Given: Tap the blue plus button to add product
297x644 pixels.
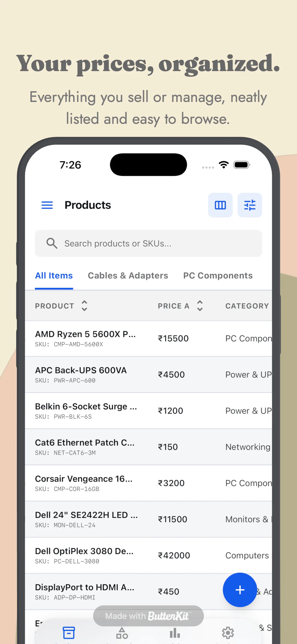Looking at the screenshot, I should 239,590.
